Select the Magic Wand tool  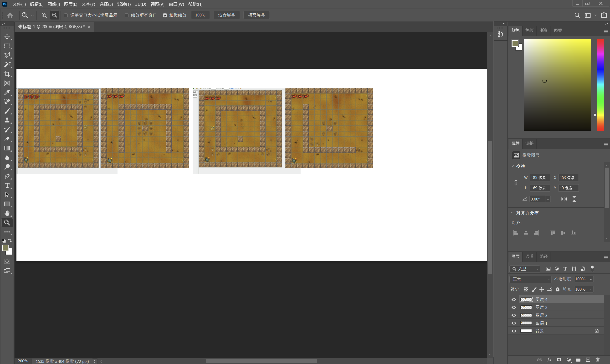pos(7,65)
